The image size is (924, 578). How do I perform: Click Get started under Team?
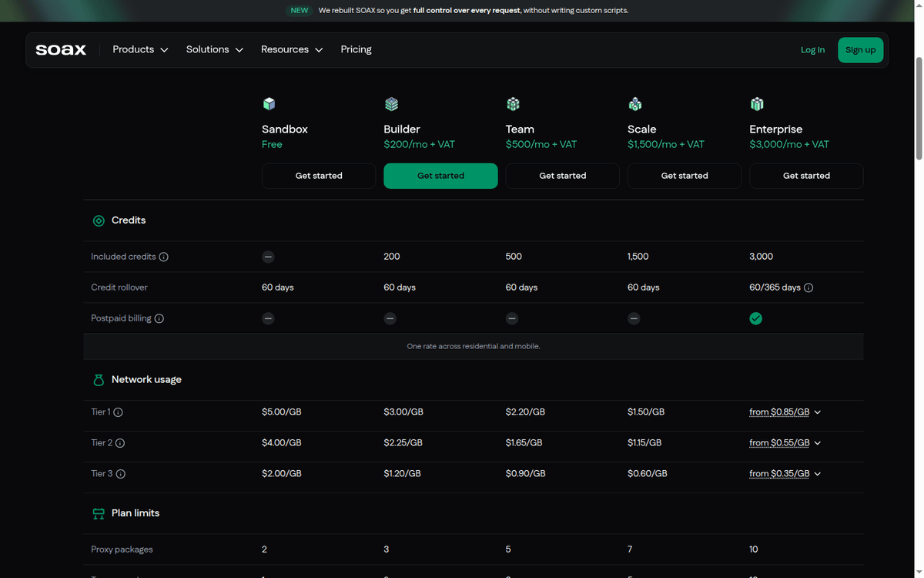pyautogui.click(x=563, y=176)
